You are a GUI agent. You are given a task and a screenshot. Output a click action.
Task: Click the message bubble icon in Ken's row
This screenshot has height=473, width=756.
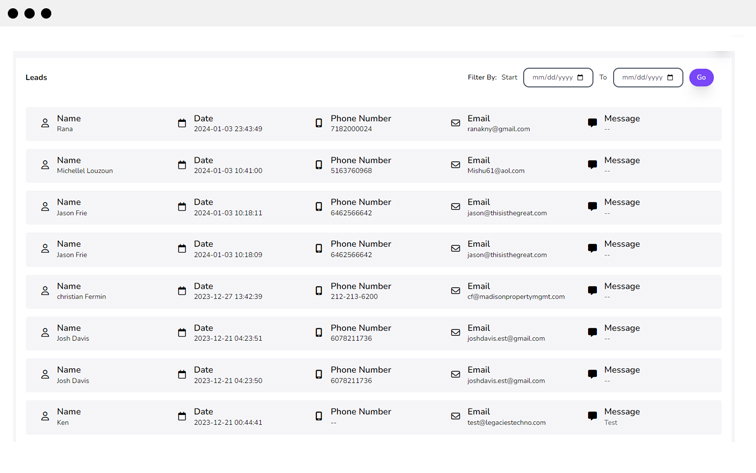click(592, 417)
